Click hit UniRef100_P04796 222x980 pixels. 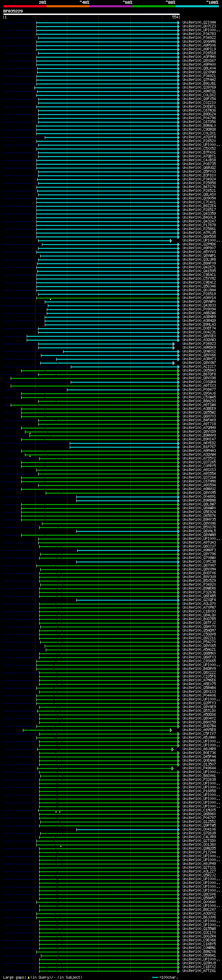tap(199, 118)
